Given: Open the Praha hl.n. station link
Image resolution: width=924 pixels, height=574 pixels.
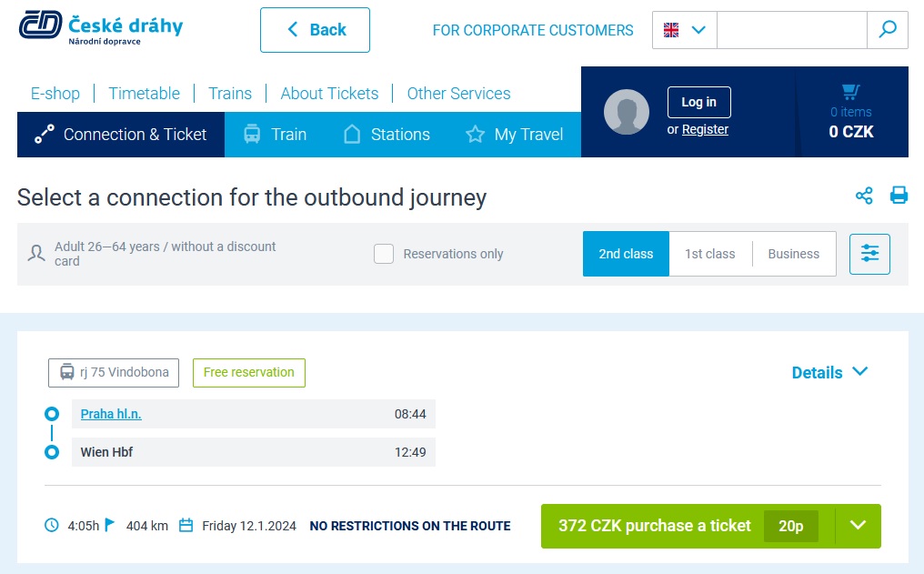Looking at the screenshot, I should tap(111, 414).
